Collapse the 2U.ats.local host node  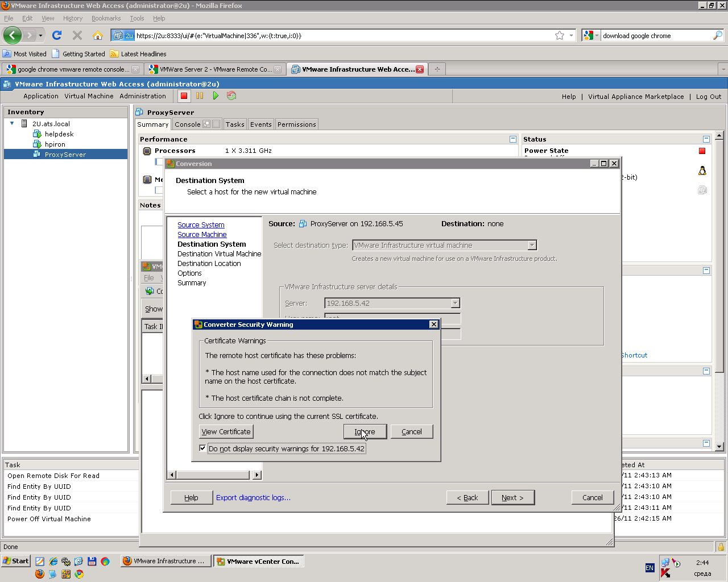12,123
